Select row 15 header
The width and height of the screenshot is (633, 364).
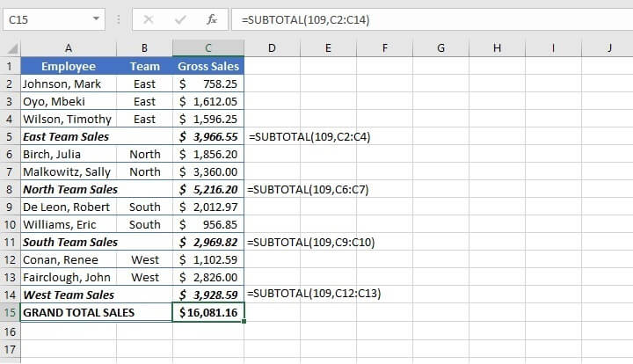click(10, 312)
